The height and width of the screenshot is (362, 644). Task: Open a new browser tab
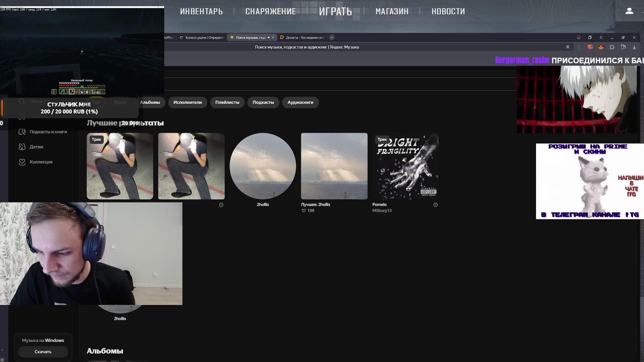[332, 38]
